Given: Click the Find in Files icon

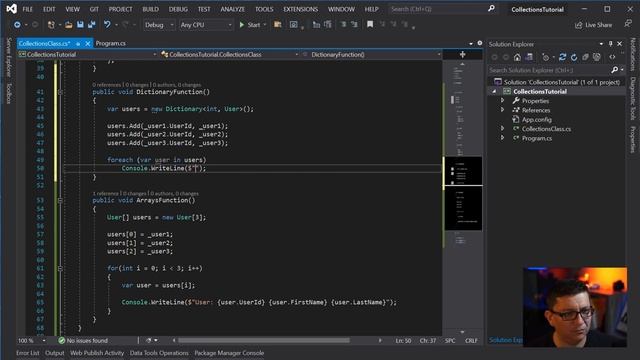Looking at the screenshot, I should (x=278, y=25).
